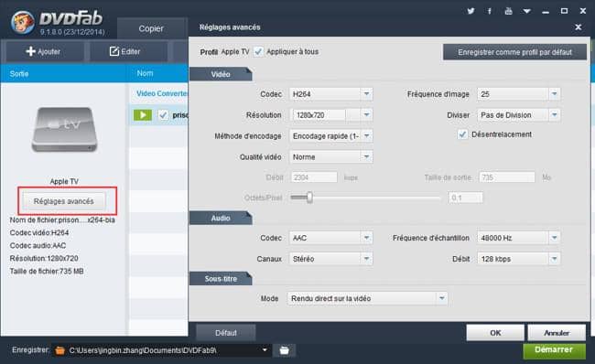Screen dimensions: 595x364
Task: Disable the Désentrelacement checkbox
Action: [x=462, y=134]
